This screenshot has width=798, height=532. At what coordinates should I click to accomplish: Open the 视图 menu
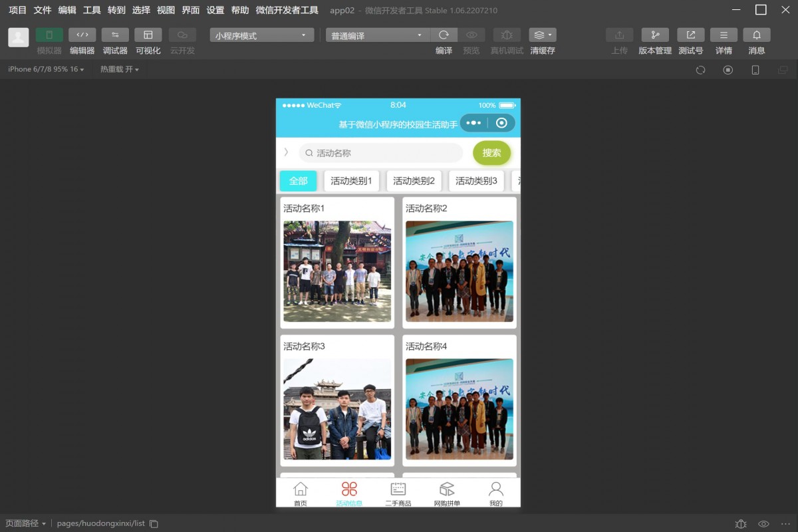coord(166,10)
